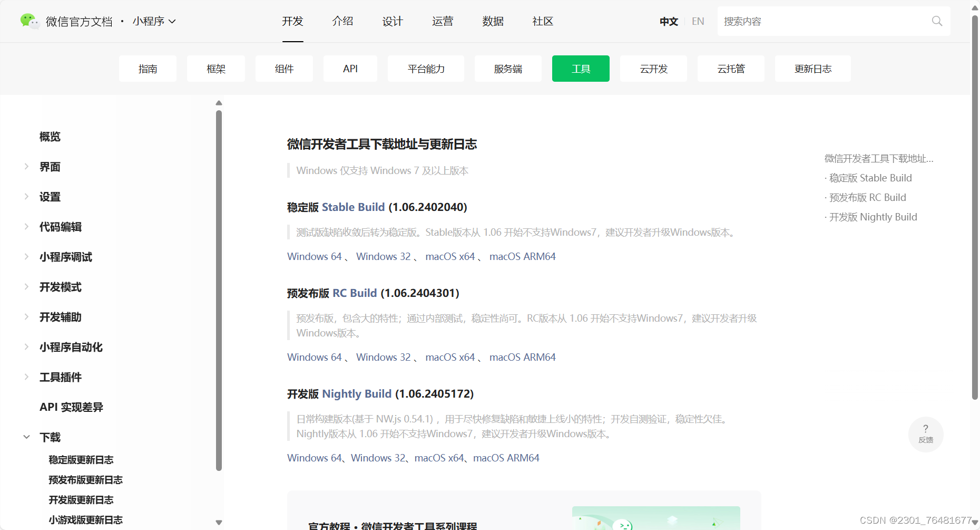
Task: Switch to the 数据 top tab
Action: pyautogui.click(x=493, y=21)
